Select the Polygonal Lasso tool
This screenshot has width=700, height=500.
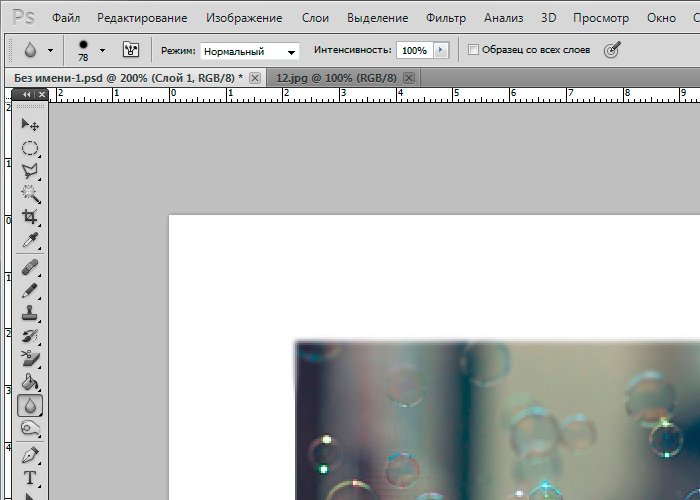30,171
